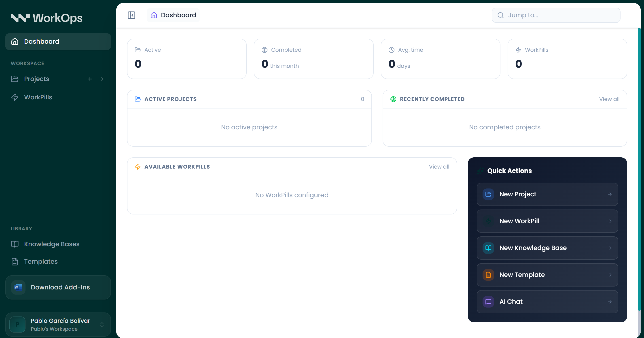Open the workspace switcher for Pablo García Bolívar

(102, 325)
